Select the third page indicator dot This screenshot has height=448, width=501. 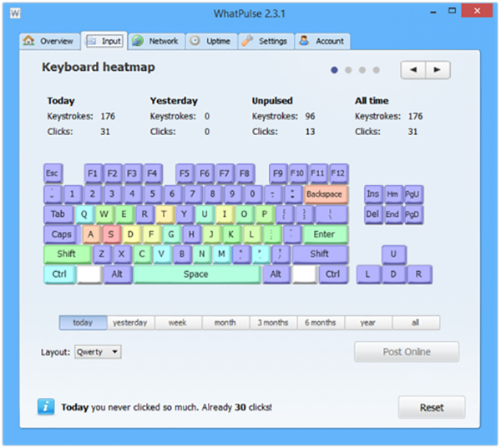[x=362, y=70]
